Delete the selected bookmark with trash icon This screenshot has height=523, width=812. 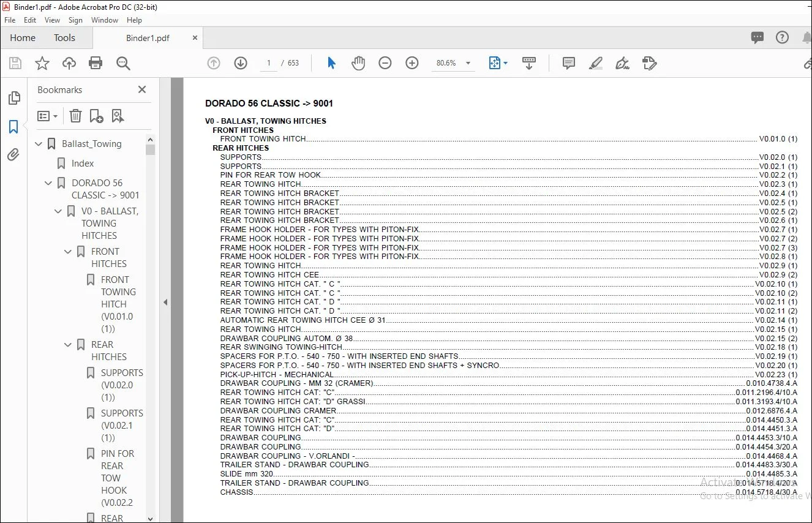pos(75,116)
